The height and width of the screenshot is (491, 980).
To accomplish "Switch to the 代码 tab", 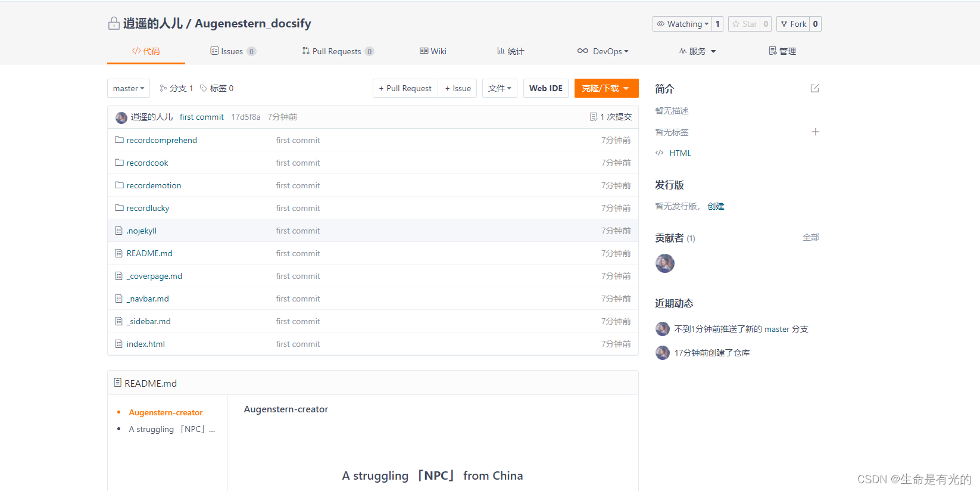I will pyautogui.click(x=146, y=51).
